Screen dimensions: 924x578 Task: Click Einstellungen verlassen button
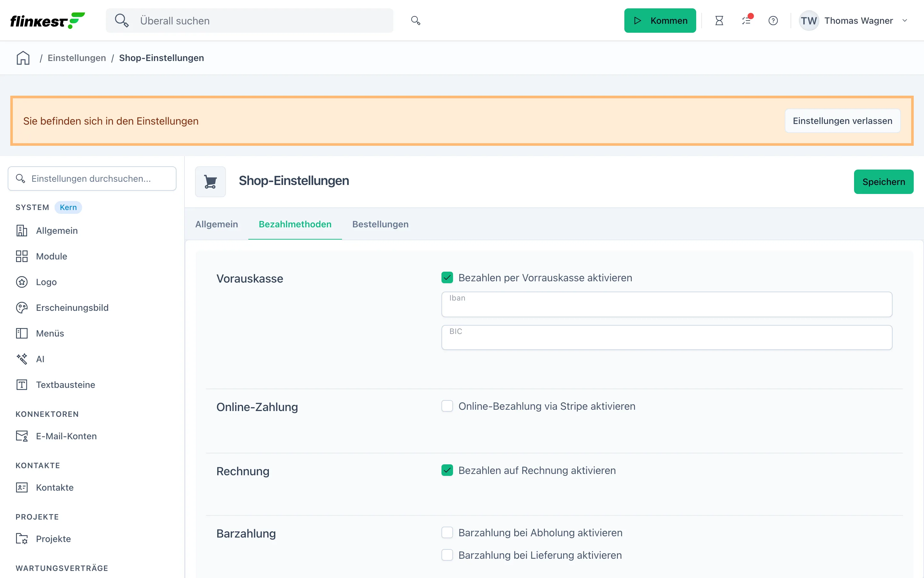coord(842,121)
